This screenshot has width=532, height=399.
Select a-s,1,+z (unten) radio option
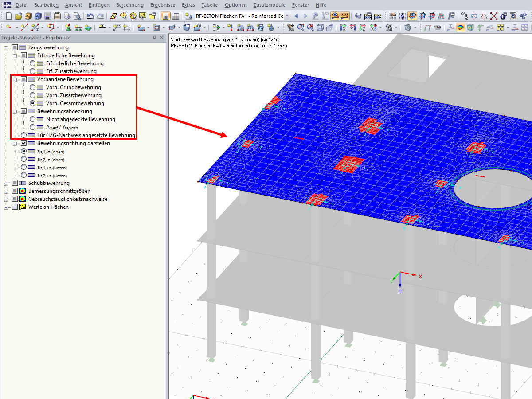(23, 168)
